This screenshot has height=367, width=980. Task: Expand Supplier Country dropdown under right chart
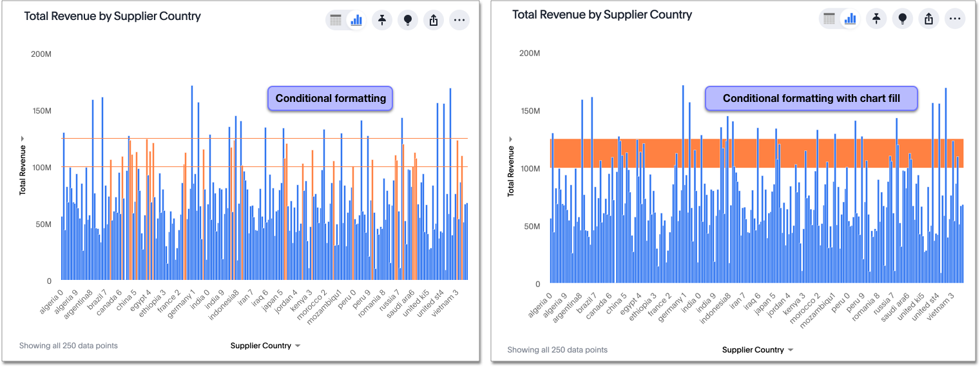pyautogui.click(x=758, y=350)
